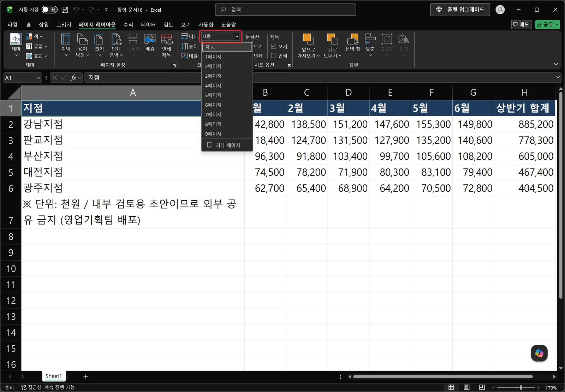Switch to the 데이터 tab
Image resolution: width=565 pixels, height=392 pixels.
pos(148,24)
